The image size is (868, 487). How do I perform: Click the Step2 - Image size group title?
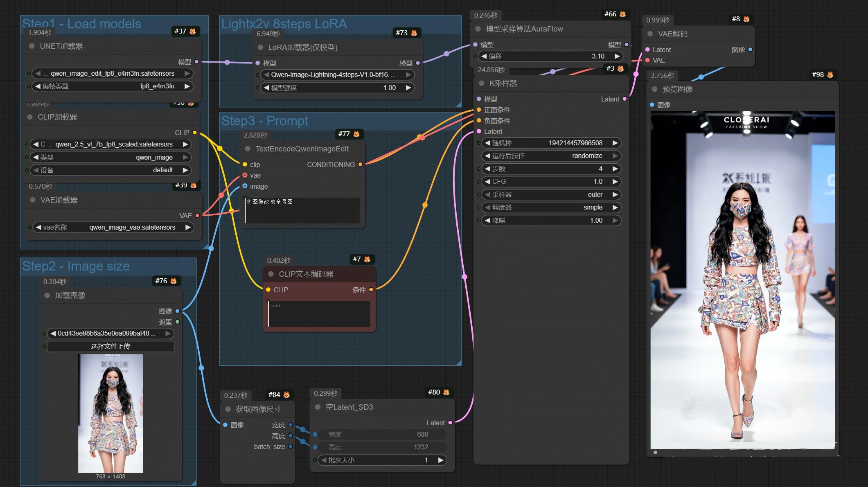click(76, 266)
